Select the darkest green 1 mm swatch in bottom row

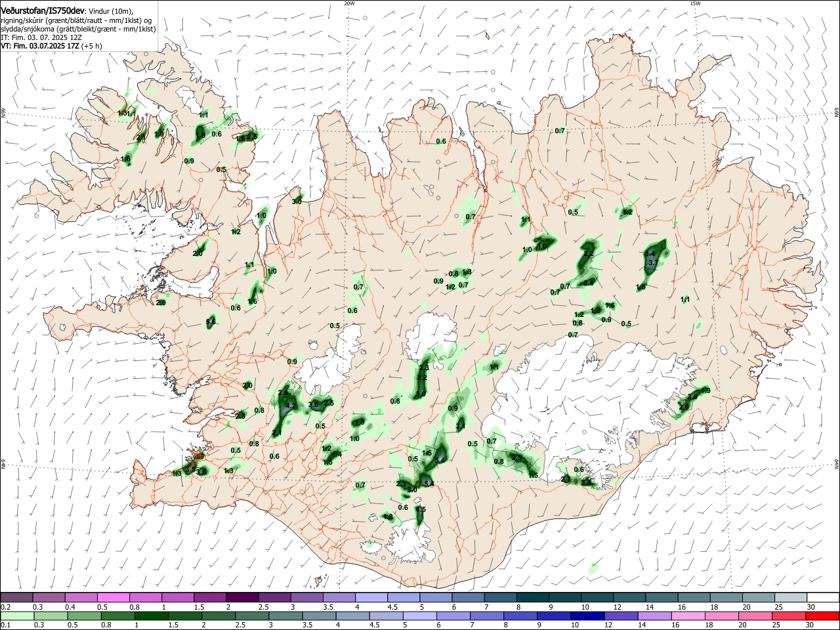(151, 616)
